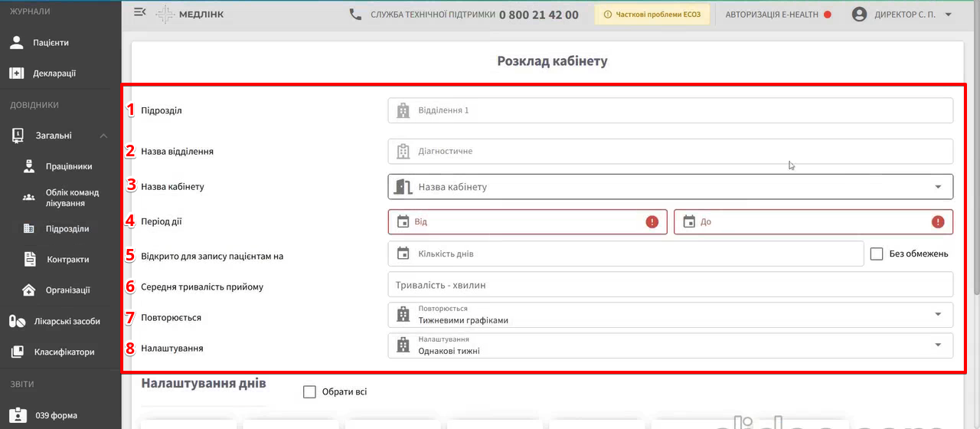
Task: Click the Тижневими графіками value
Action: [x=463, y=320]
